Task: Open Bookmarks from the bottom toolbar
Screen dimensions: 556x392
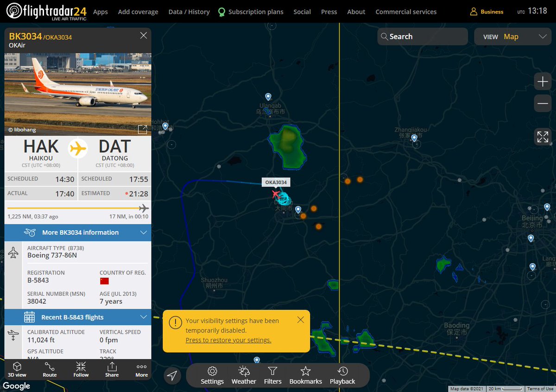Action: tap(305, 375)
